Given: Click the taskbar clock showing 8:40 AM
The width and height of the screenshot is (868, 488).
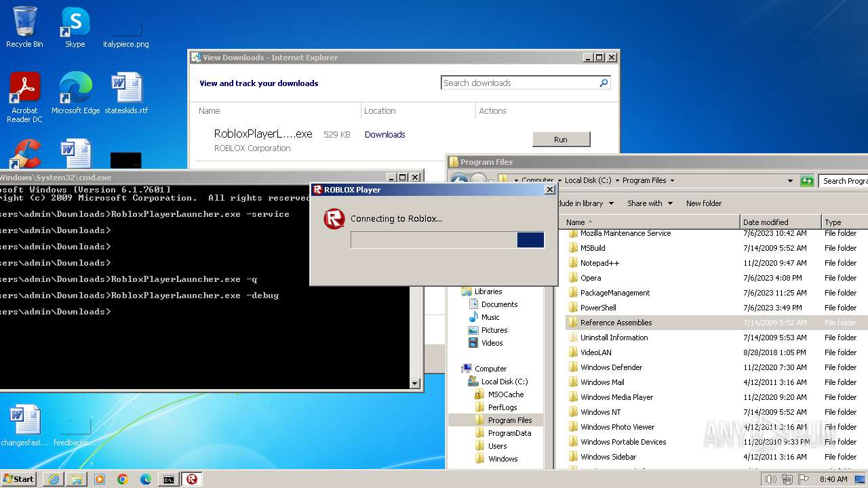Looking at the screenshot, I should point(833,479).
